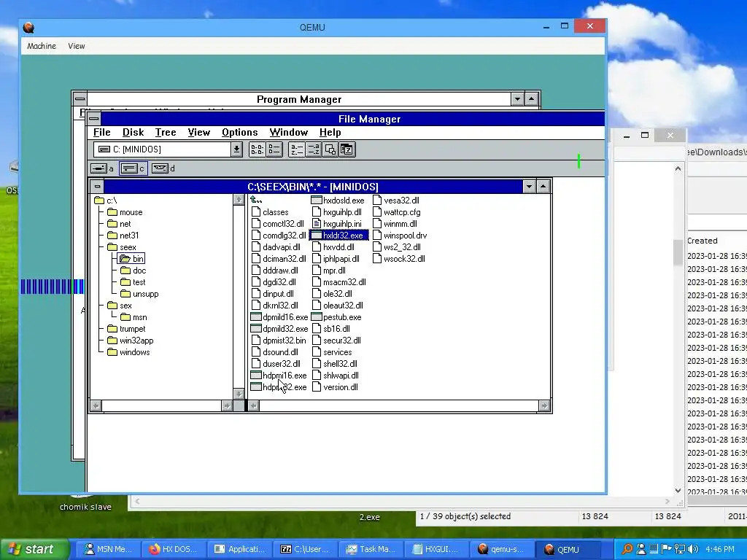
Task: Click the file pane scroll-right arrow
Action: tap(543, 405)
